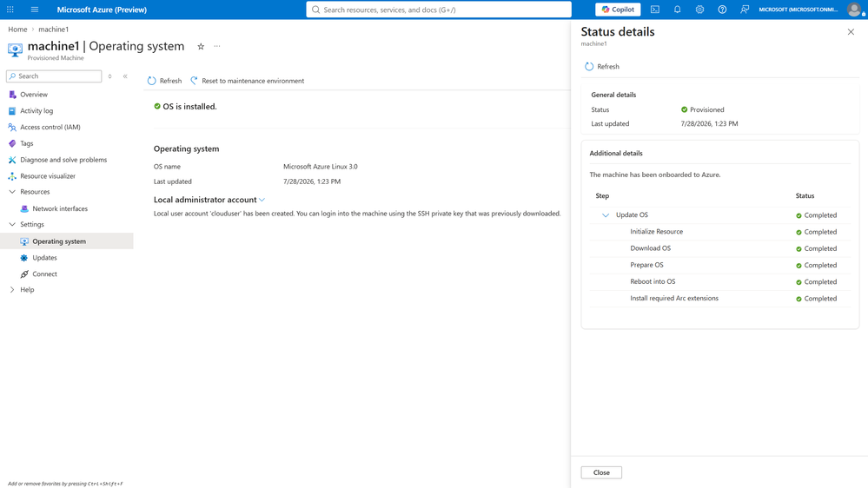Click the machine1 breadcrumb link
This screenshot has width=868, height=488.
(x=53, y=30)
